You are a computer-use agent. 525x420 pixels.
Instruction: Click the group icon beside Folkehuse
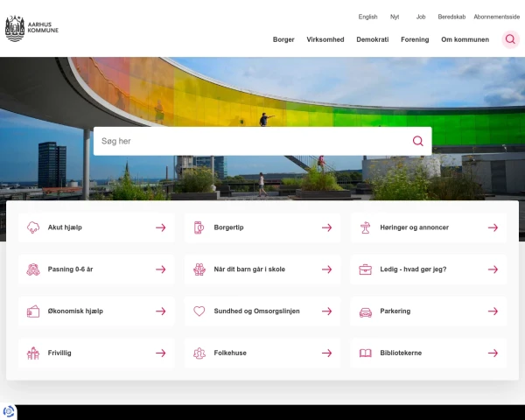coord(199,353)
